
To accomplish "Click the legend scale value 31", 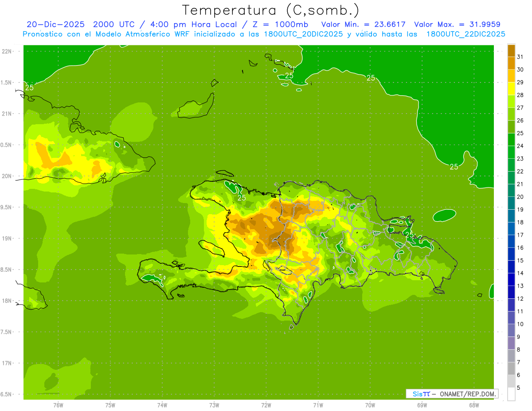I will click(x=520, y=57).
